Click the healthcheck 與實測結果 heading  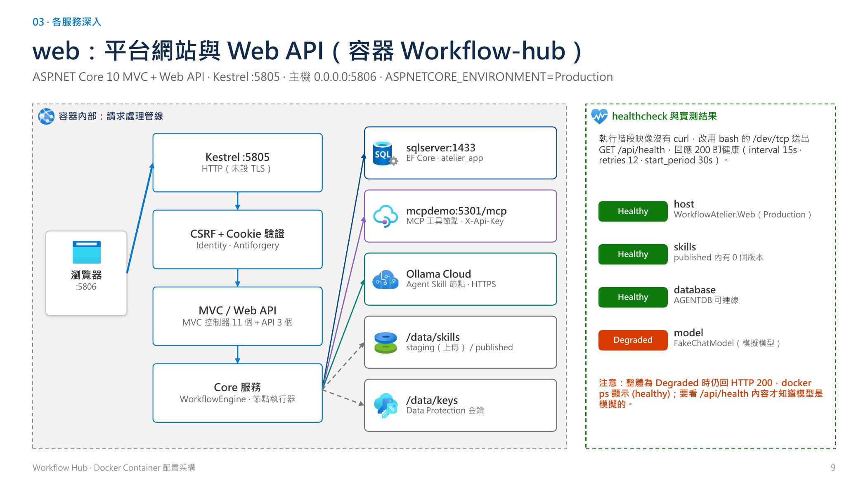click(664, 116)
